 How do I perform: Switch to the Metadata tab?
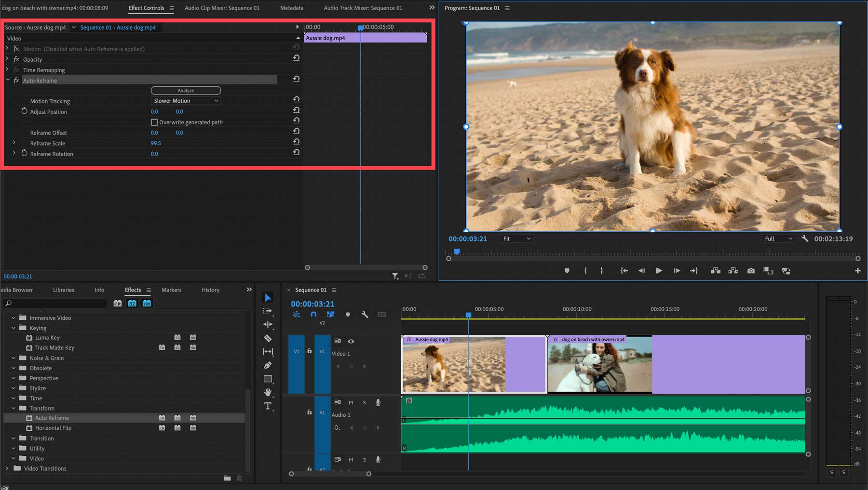pos(292,8)
